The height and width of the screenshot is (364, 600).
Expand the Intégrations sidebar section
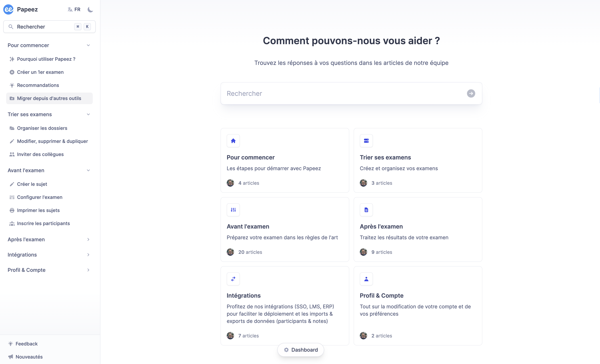tap(88, 255)
